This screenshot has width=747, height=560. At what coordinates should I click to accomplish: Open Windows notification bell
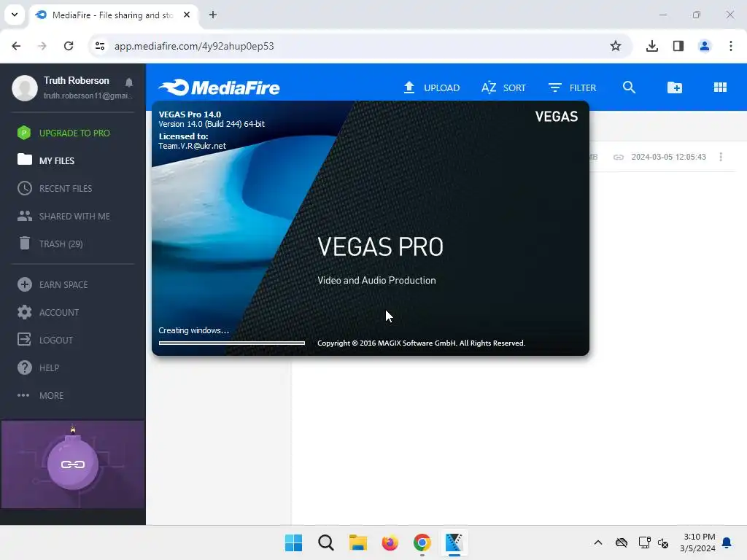pyautogui.click(x=727, y=542)
